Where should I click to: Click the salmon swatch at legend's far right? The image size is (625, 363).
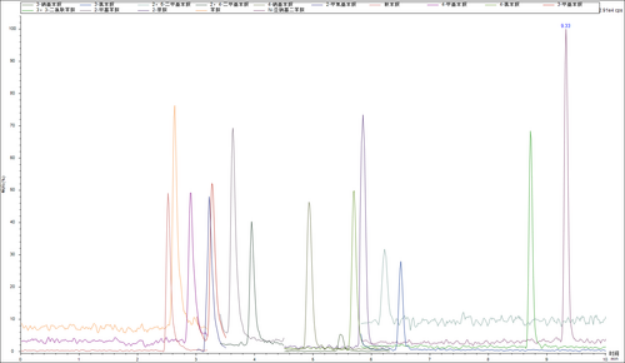pyautogui.click(x=549, y=4)
